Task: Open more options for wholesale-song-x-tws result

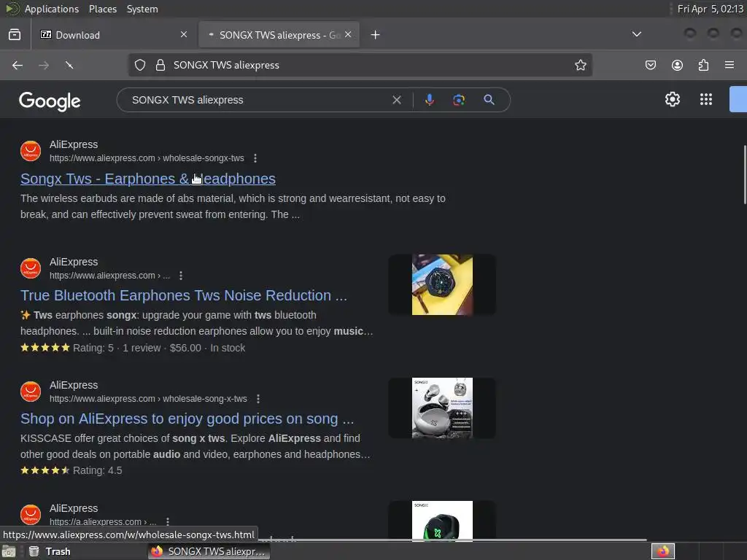Action: [258, 399]
